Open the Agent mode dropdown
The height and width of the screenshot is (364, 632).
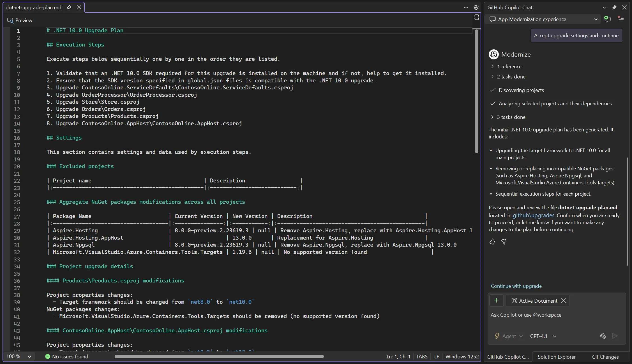(x=509, y=336)
